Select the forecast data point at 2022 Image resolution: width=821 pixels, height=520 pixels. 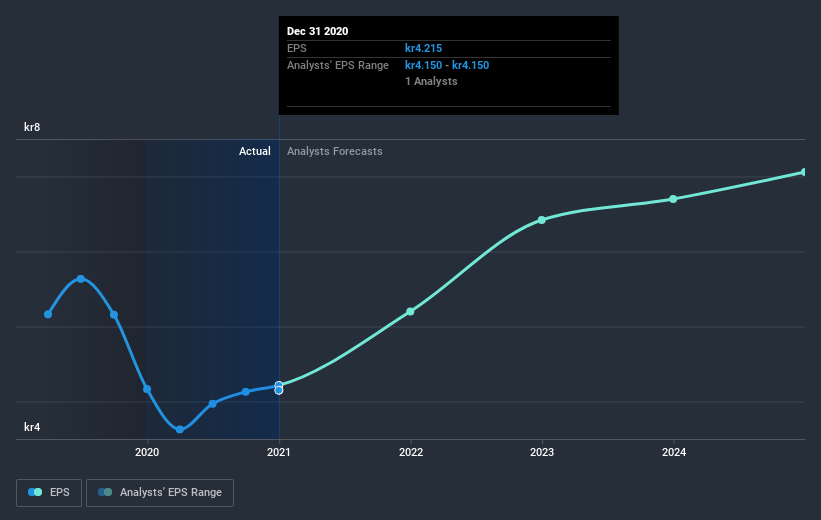[x=410, y=312]
